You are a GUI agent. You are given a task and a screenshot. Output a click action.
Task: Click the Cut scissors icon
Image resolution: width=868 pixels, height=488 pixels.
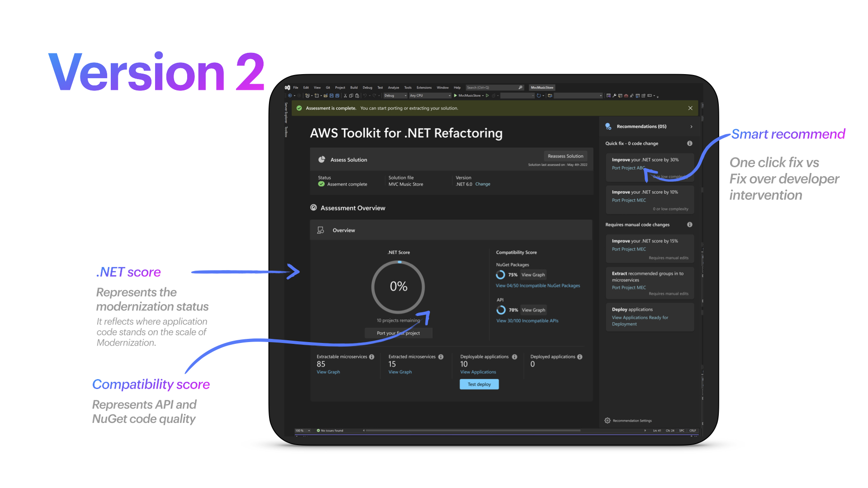(x=345, y=96)
